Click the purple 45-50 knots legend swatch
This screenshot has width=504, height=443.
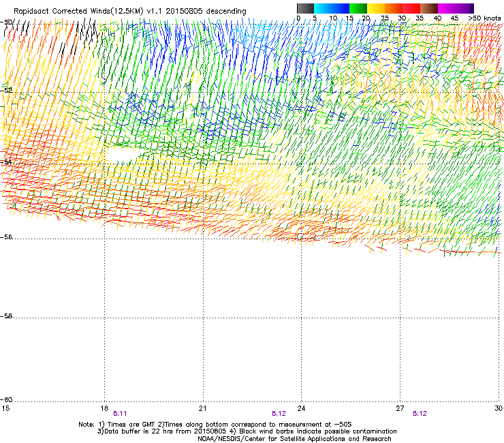pos(464,8)
